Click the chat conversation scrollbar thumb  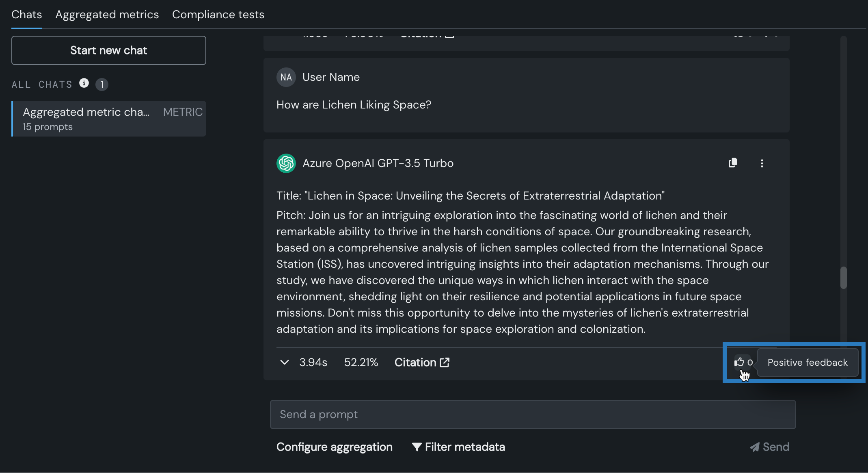(843, 278)
